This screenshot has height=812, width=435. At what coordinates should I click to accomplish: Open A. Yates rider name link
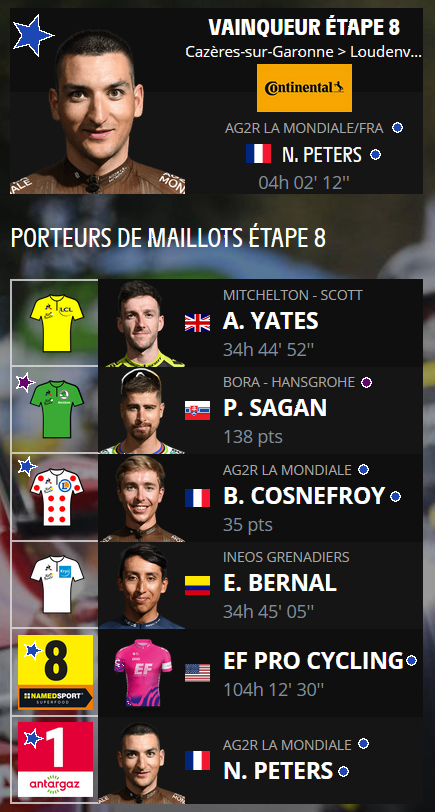pyautogui.click(x=270, y=322)
